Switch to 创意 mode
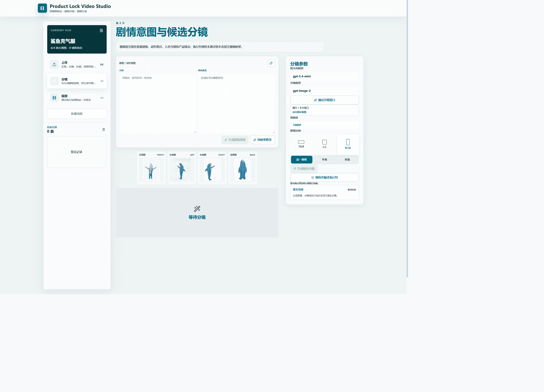 (347, 160)
